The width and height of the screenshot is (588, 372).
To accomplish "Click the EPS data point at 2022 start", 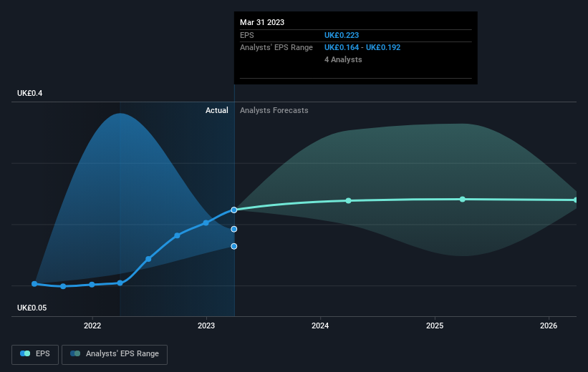I will tap(92, 285).
